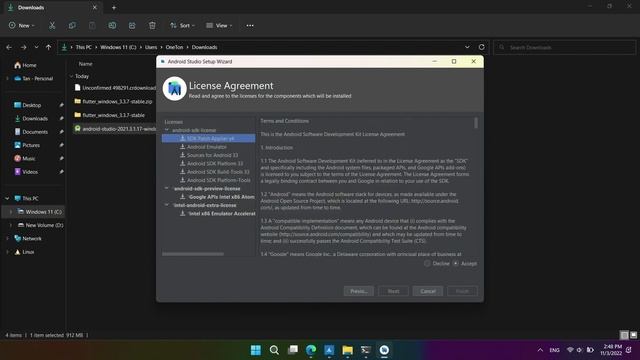Click the Rename icon in Explorer toolbar
Viewport: 640px width, 360px height.
point(112,25)
